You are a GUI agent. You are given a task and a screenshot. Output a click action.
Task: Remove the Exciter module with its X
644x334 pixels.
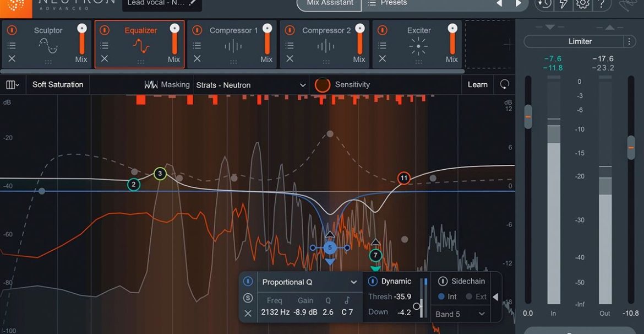tap(383, 59)
